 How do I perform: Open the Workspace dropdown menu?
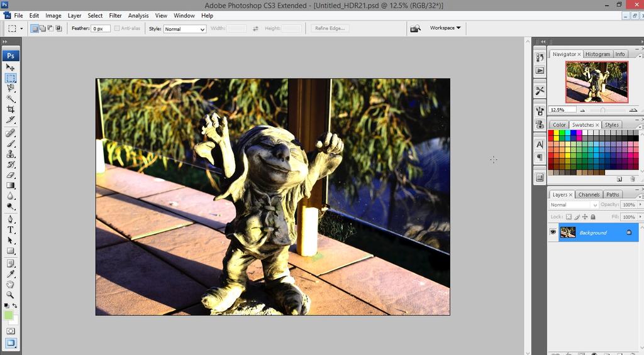445,28
